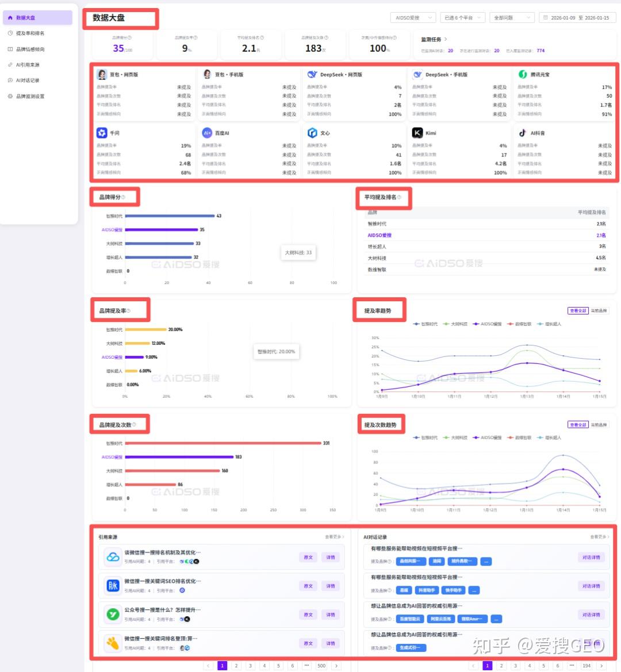Click the 数据大盘 home icon in the sidebar
Screen dimensions: 621x672
[x=10, y=18]
